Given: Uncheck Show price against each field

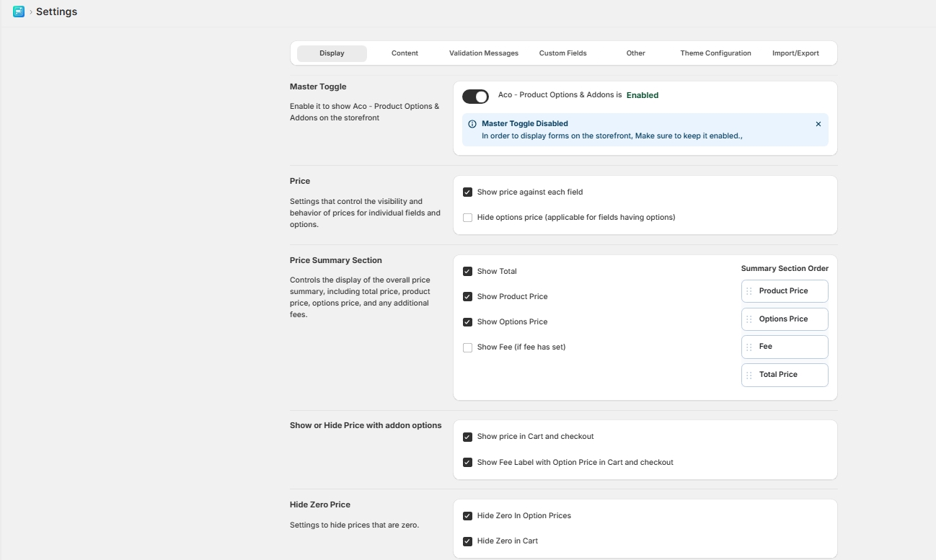Looking at the screenshot, I should point(467,192).
